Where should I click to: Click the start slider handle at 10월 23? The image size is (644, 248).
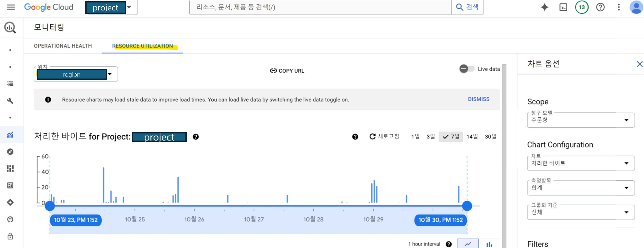[x=50, y=206]
